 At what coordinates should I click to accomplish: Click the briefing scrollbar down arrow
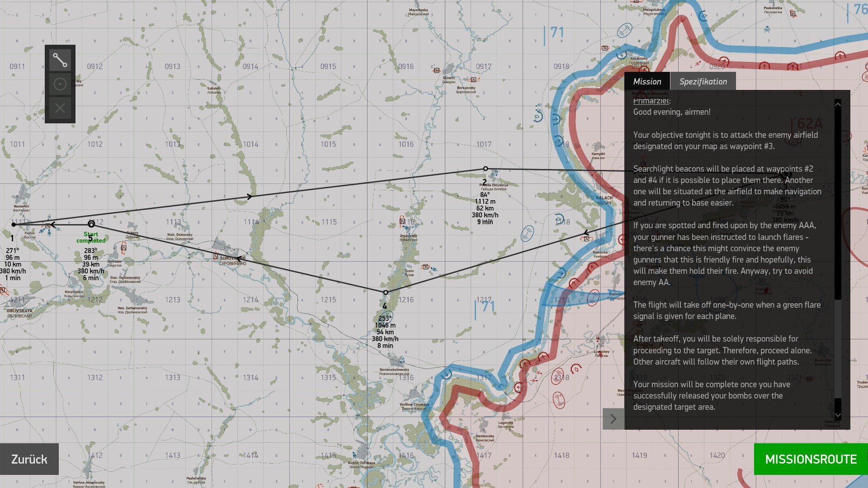(838, 415)
